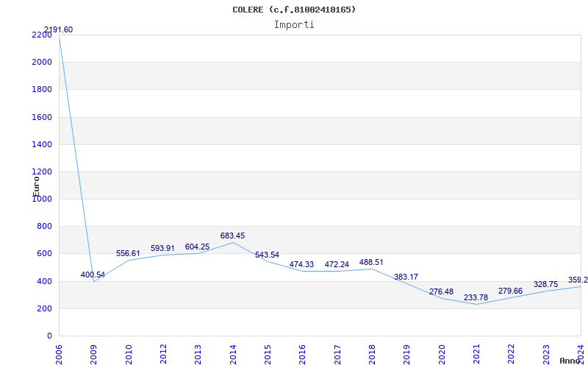
Task: Click the 276.48 data label
Action: point(442,291)
